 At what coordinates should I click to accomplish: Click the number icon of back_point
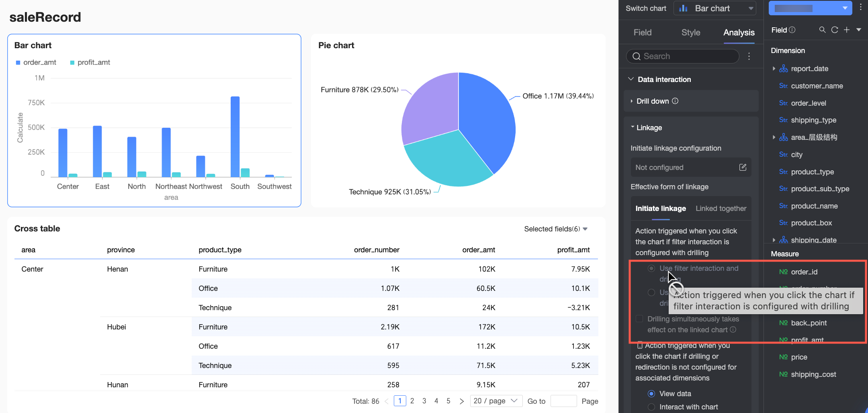(x=783, y=323)
